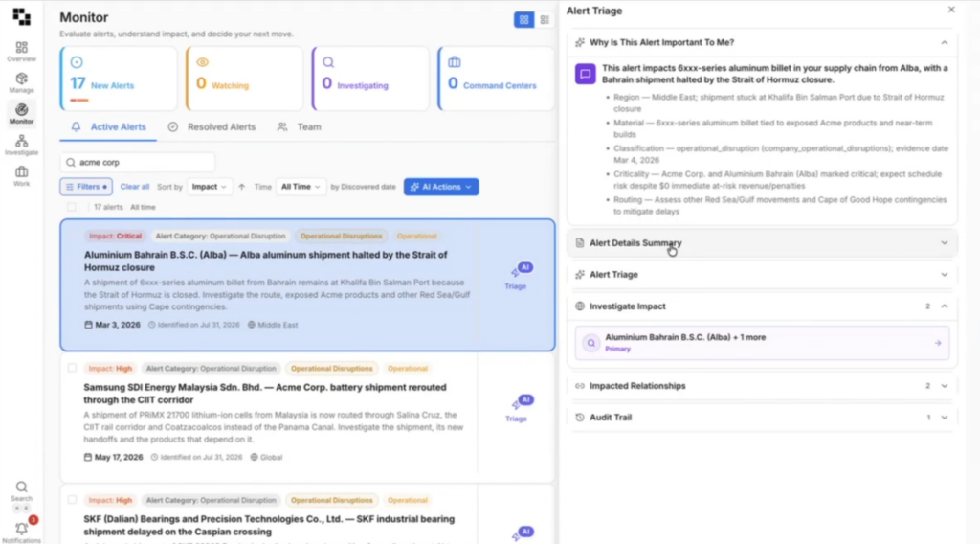The height and width of the screenshot is (544, 980).
Task: Expand the Alert Triage accordion section
Action: point(763,275)
